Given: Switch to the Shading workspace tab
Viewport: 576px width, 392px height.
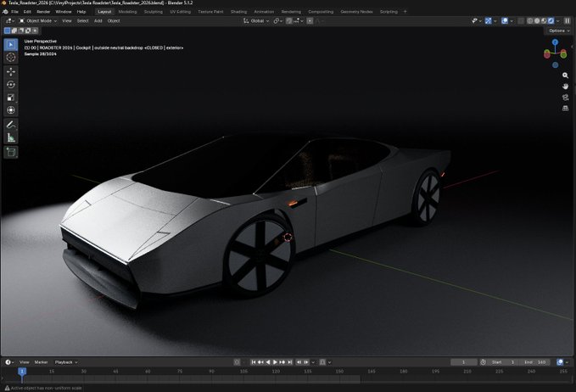Looking at the screenshot, I should point(238,12).
